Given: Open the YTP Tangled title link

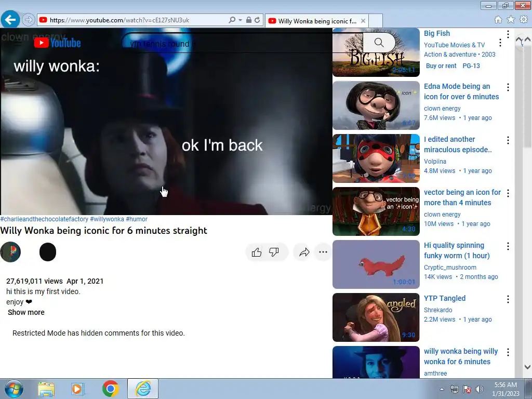Looking at the screenshot, I should (445, 298).
